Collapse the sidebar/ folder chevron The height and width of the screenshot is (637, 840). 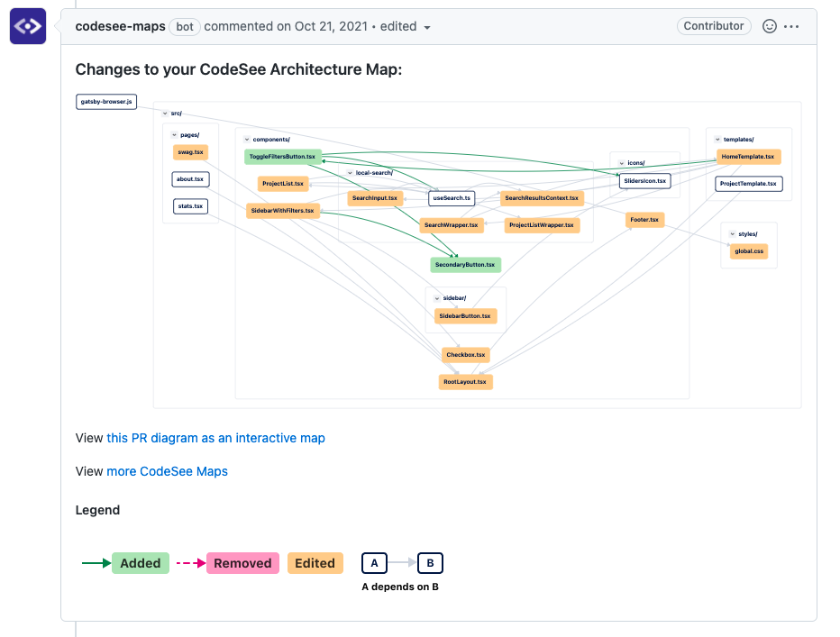tap(437, 298)
